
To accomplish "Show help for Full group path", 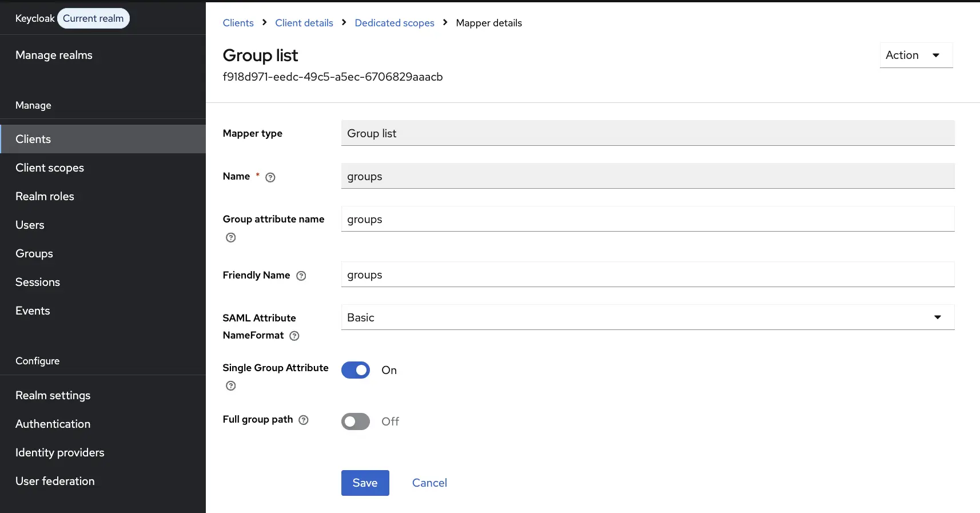I will pyautogui.click(x=304, y=420).
